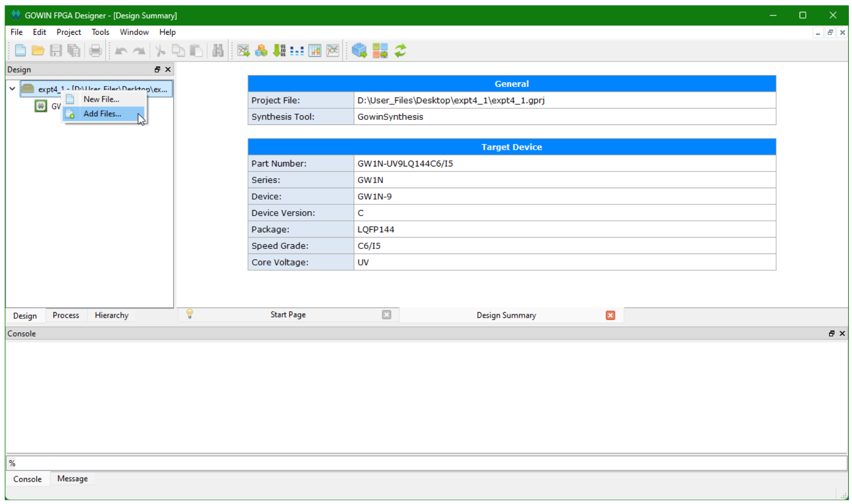This screenshot has height=504, width=852.
Task: Click the Save All toolbar icon
Action: click(74, 51)
